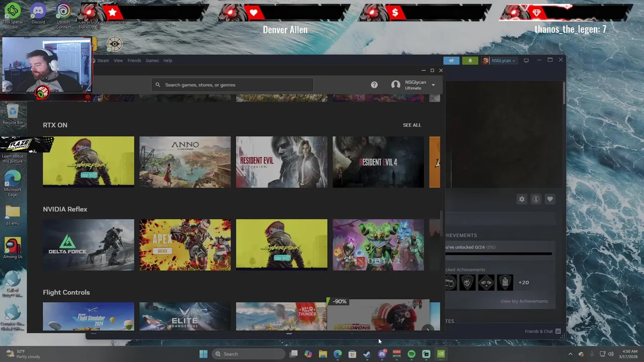Open the game settings gear in Steam
The image size is (644, 362).
pyautogui.click(x=522, y=199)
